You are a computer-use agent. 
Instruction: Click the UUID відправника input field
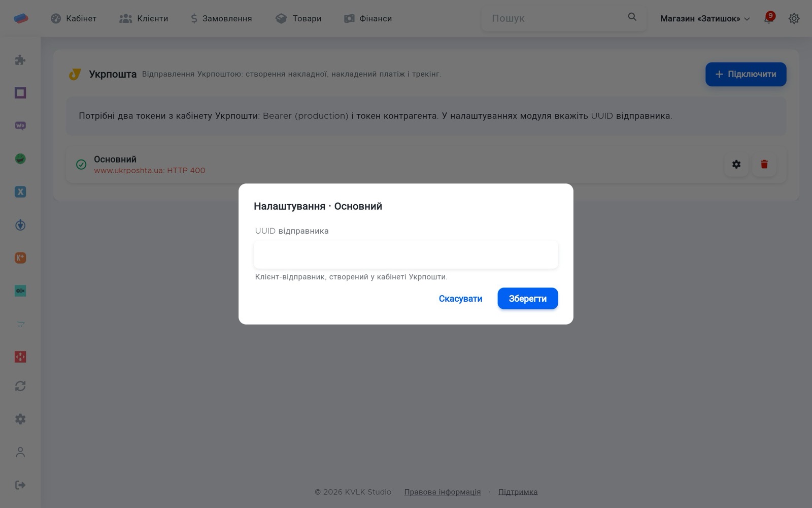406,255
